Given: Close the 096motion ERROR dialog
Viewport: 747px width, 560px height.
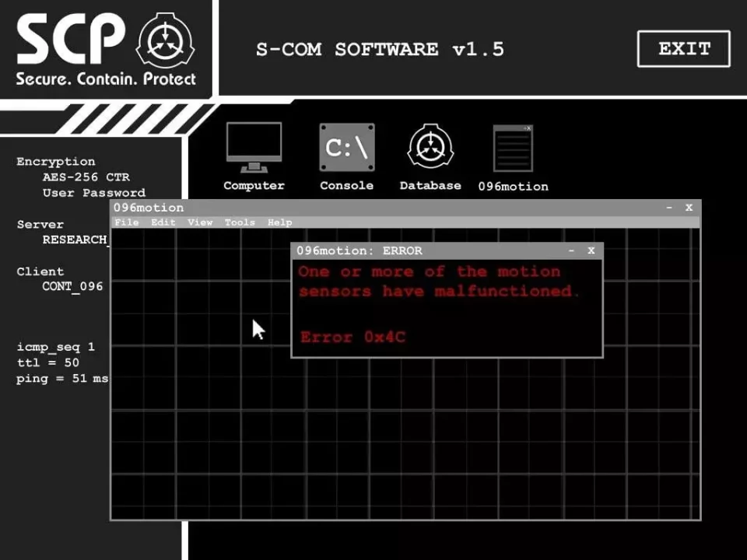Looking at the screenshot, I should [591, 250].
